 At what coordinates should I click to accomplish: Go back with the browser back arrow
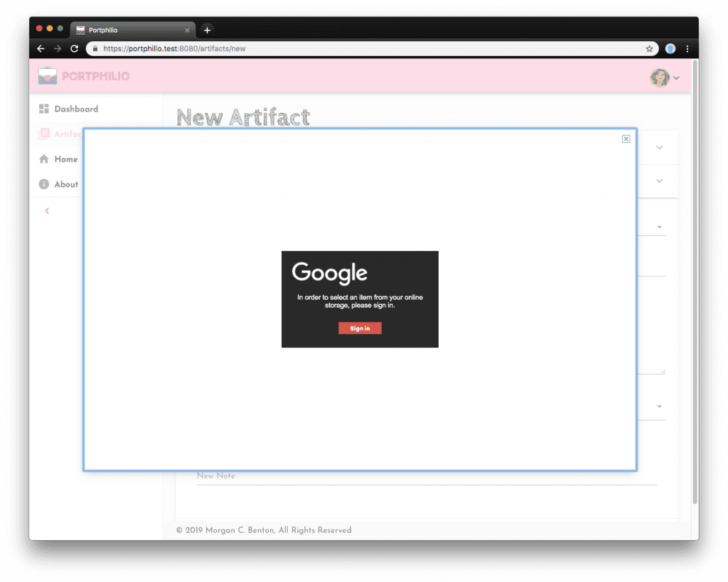(x=41, y=49)
